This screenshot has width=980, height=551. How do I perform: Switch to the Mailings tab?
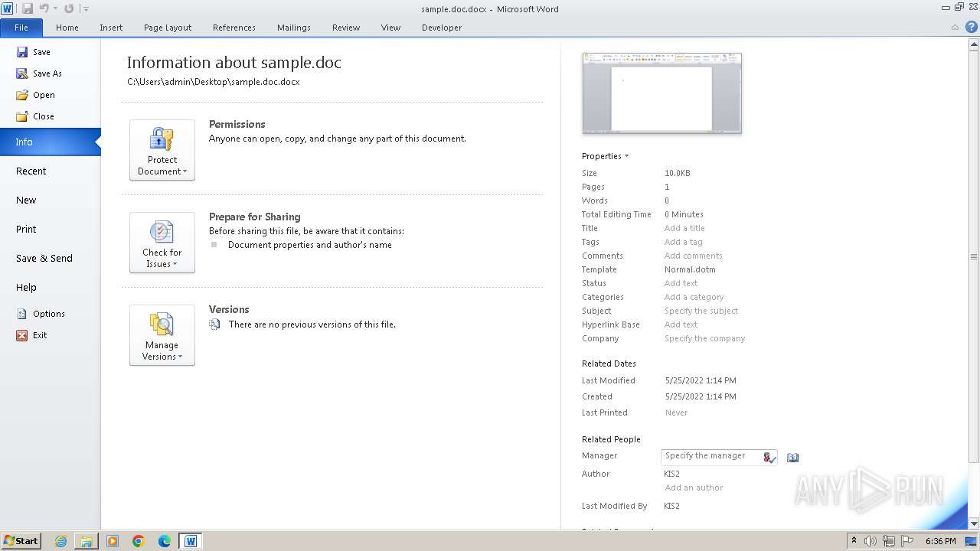(294, 28)
